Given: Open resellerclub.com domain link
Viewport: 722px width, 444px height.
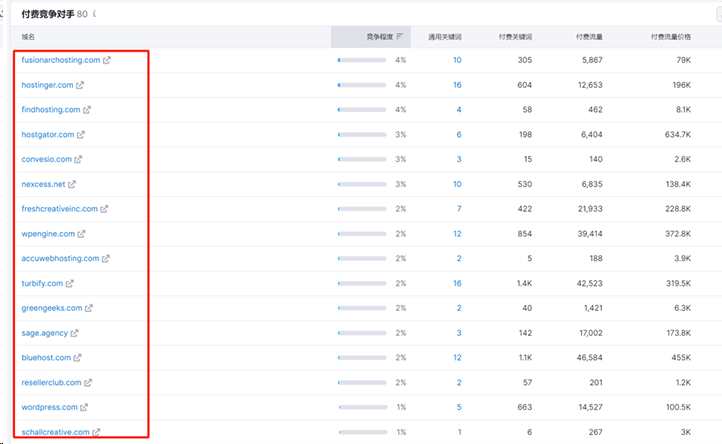Looking at the screenshot, I should (51, 383).
